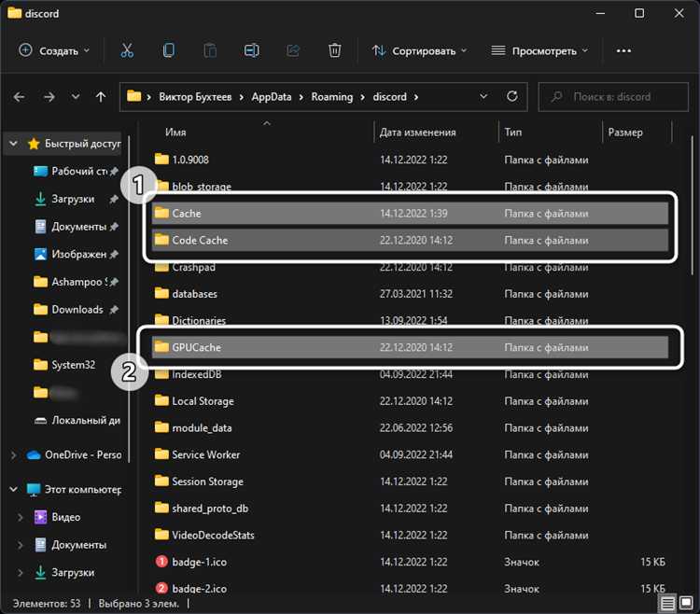The height and width of the screenshot is (614, 700).
Task: Refresh the discord folder view
Action: click(x=512, y=96)
